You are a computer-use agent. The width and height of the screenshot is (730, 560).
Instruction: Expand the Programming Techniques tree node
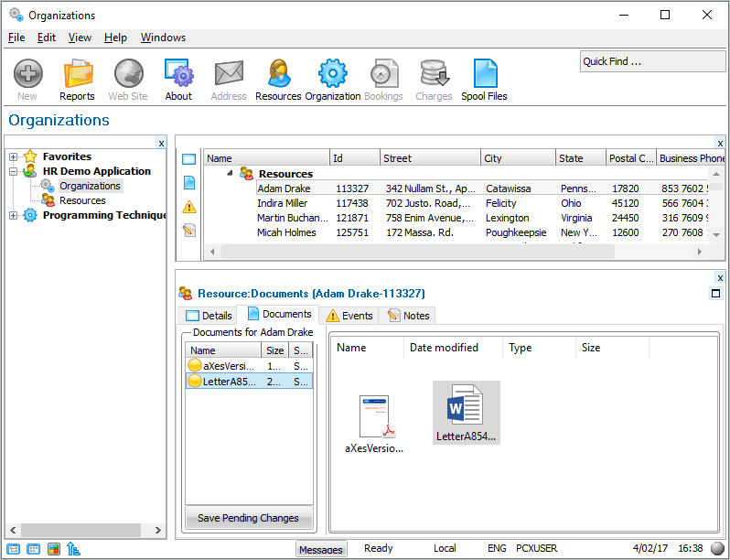point(14,216)
